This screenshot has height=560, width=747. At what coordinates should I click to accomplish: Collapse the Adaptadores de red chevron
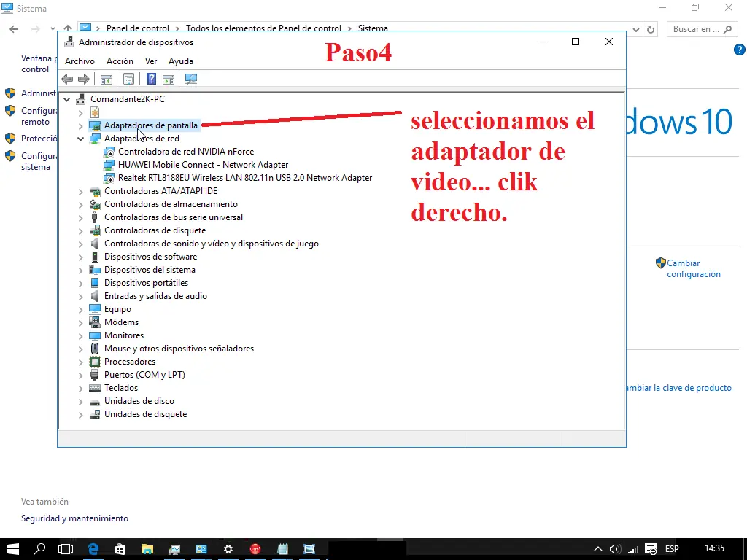click(80, 139)
